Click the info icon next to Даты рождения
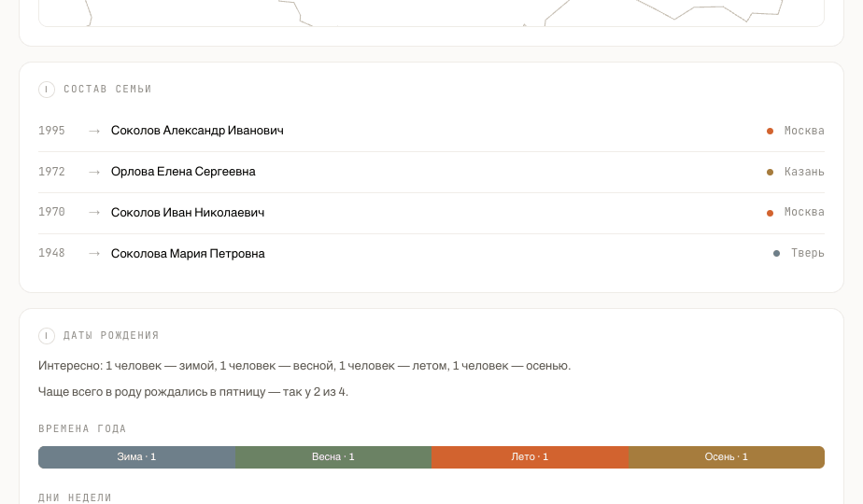Viewport: 863px width, 504px height. pos(47,336)
